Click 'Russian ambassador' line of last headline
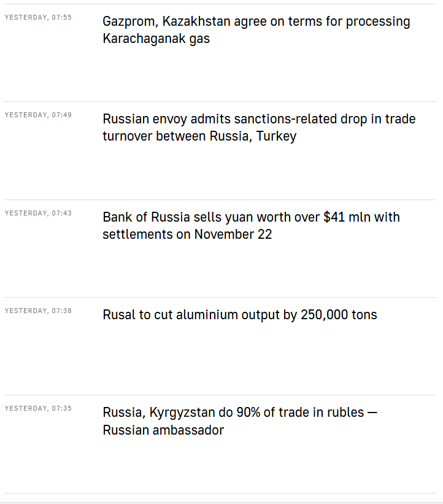Screen dimensions: 443x504 click(x=163, y=430)
